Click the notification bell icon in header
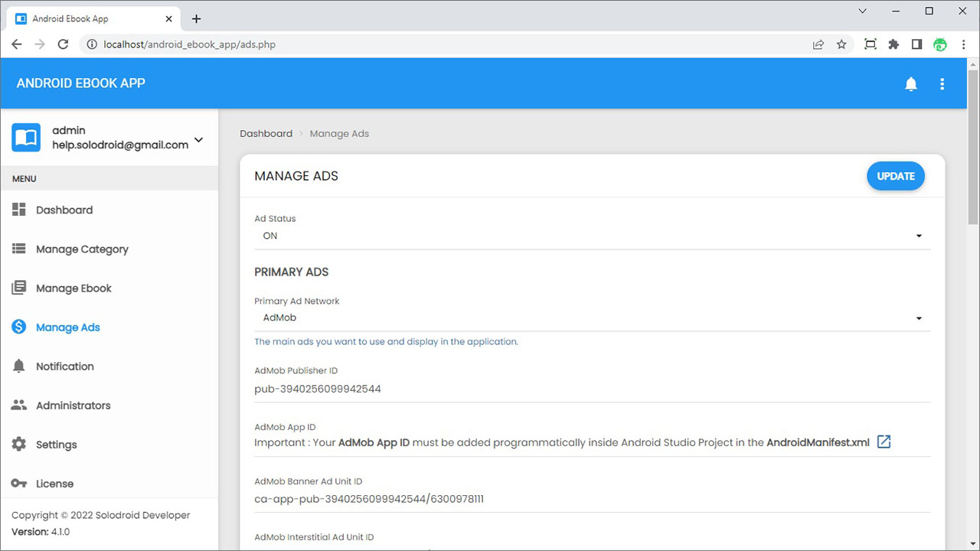Screen dimensions: 980x551 910,84
